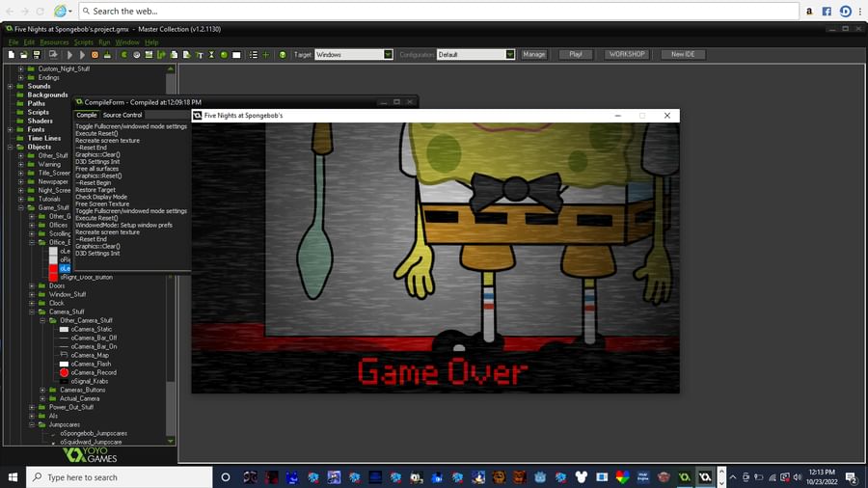Expand the Doors folder
This screenshot has width=868, height=488.
pos(32,286)
